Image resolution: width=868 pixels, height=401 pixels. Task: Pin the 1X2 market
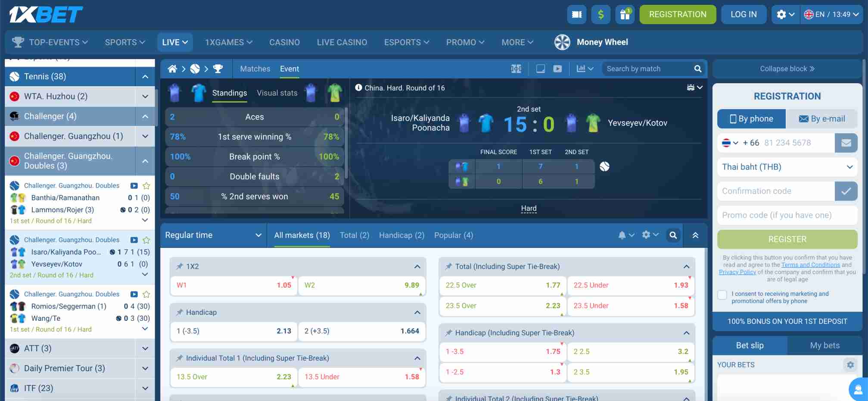179,266
